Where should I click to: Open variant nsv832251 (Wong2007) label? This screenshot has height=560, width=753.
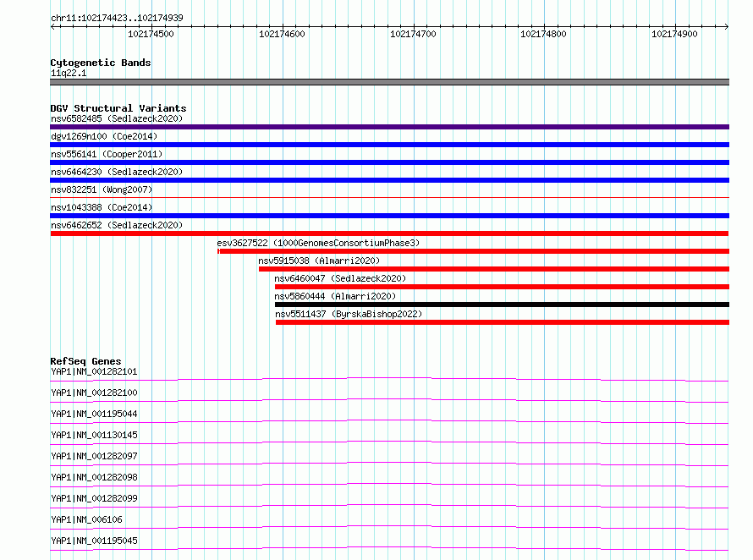tap(102, 189)
